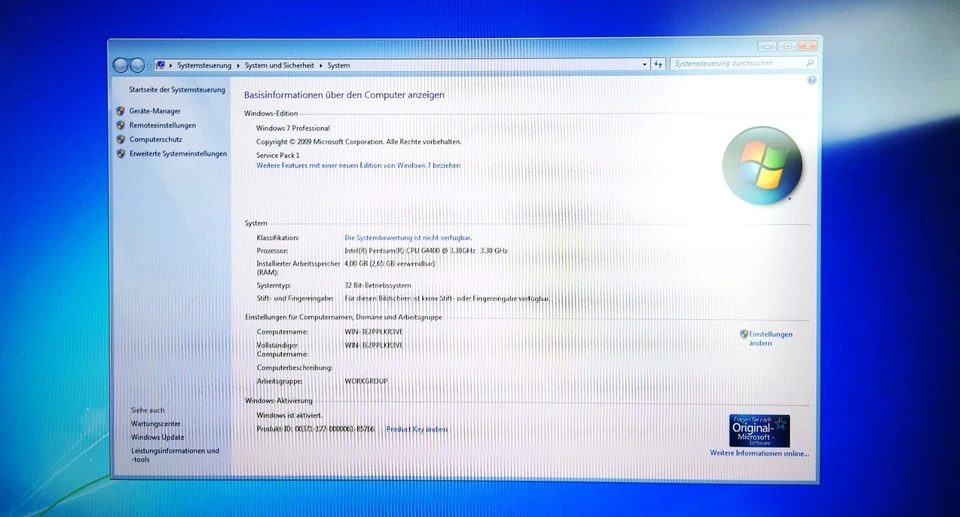Minimize the System window
Image resolution: width=960 pixels, height=517 pixels.
click(767, 46)
